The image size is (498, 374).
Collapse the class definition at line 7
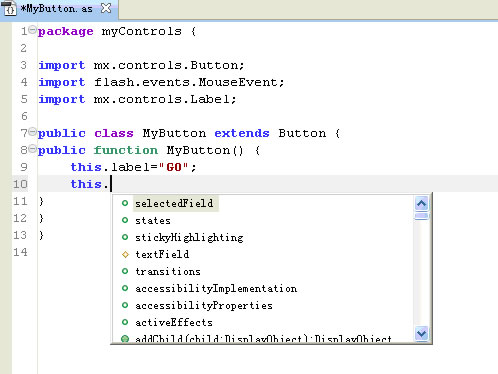(32, 132)
